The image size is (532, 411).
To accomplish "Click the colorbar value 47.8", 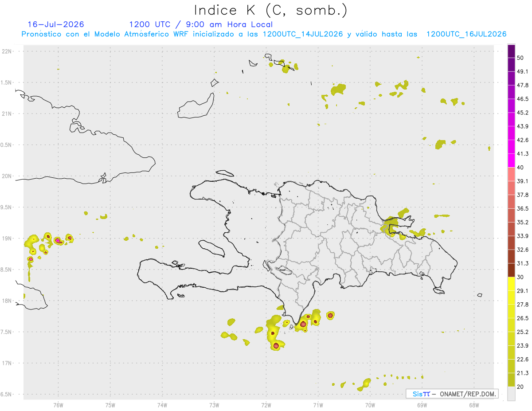I will 523,85.
